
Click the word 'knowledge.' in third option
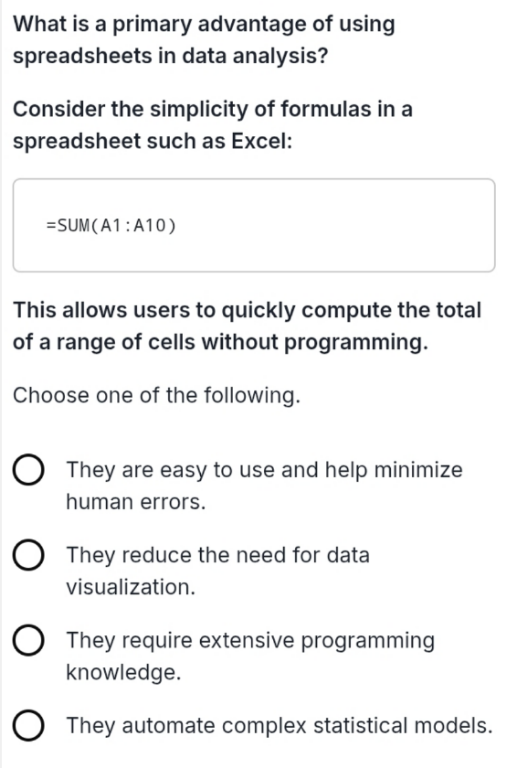[123, 672]
